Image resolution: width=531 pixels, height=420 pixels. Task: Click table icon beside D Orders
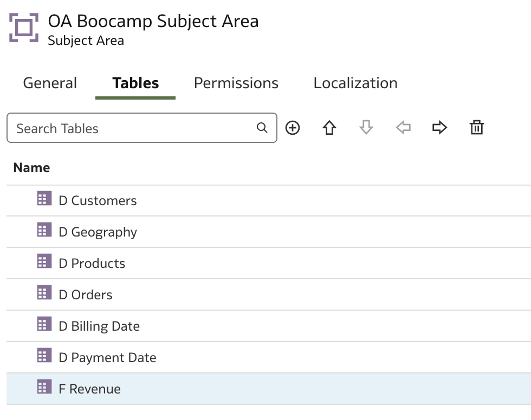44,293
